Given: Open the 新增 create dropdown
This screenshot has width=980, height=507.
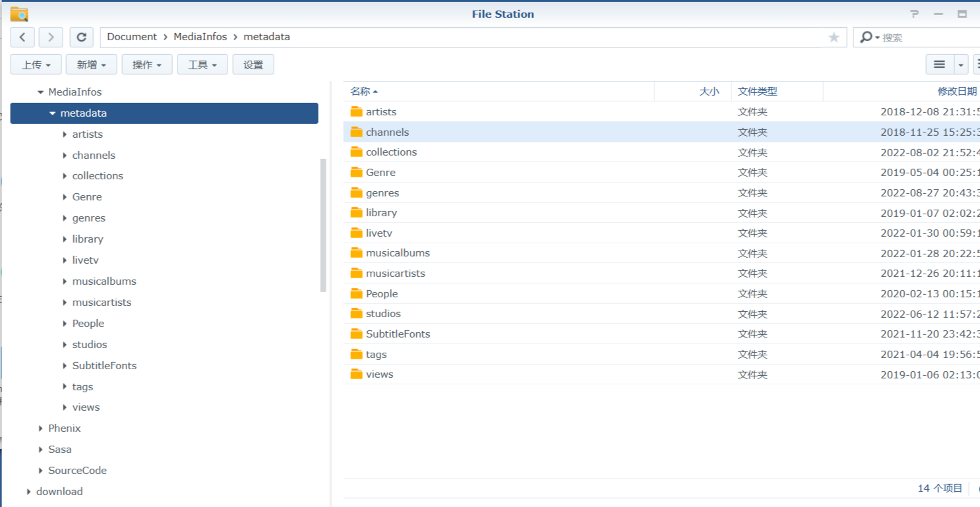Looking at the screenshot, I should (x=92, y=65).
